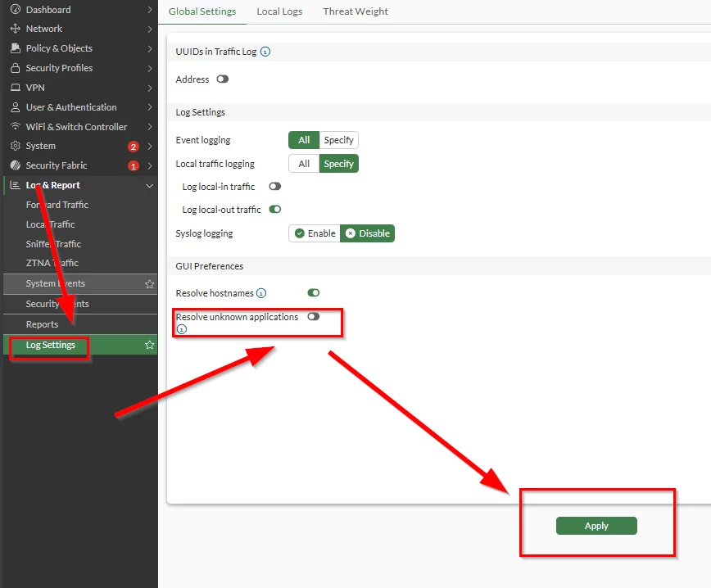This screenshot has height=588, width=711.
Task: Open info icon under Resolve unknown applications
Action: tap(181, 329)
